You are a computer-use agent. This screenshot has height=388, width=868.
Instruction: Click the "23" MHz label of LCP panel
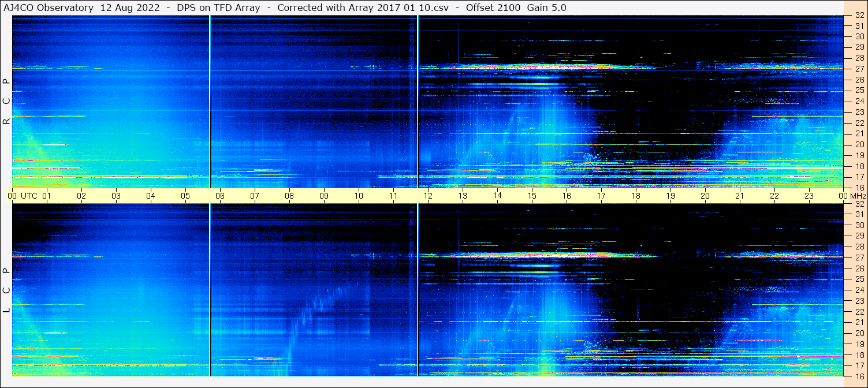point(859,301)
